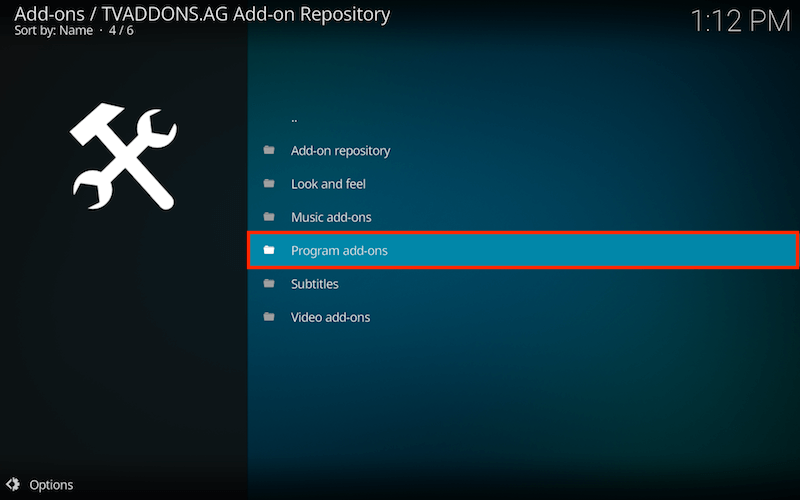Click the hammer and wrench program icon

point(123,156)
